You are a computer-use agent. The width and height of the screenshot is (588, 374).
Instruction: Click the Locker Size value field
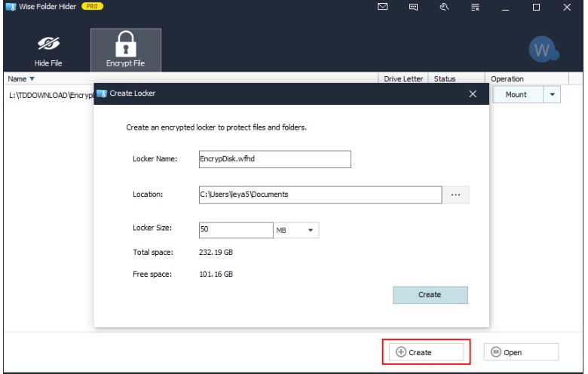click(x=236, y=230)
